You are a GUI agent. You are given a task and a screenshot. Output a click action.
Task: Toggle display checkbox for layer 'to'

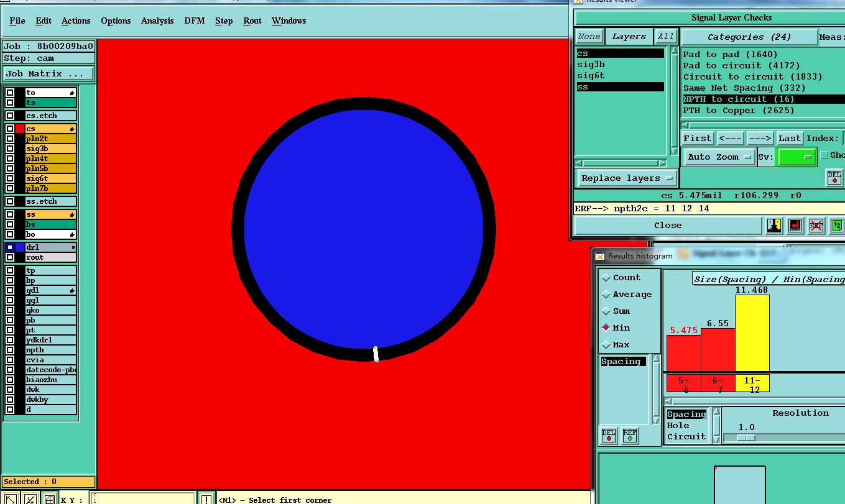pyautogui.click(x=10, y=93)
